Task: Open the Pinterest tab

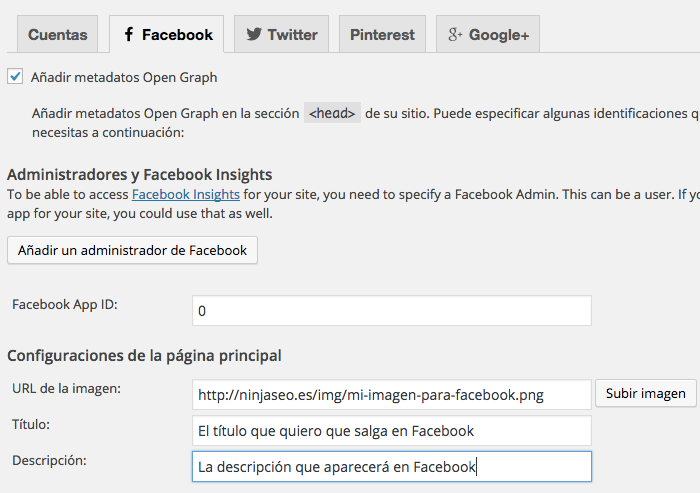Action: [x=382, y=35]
